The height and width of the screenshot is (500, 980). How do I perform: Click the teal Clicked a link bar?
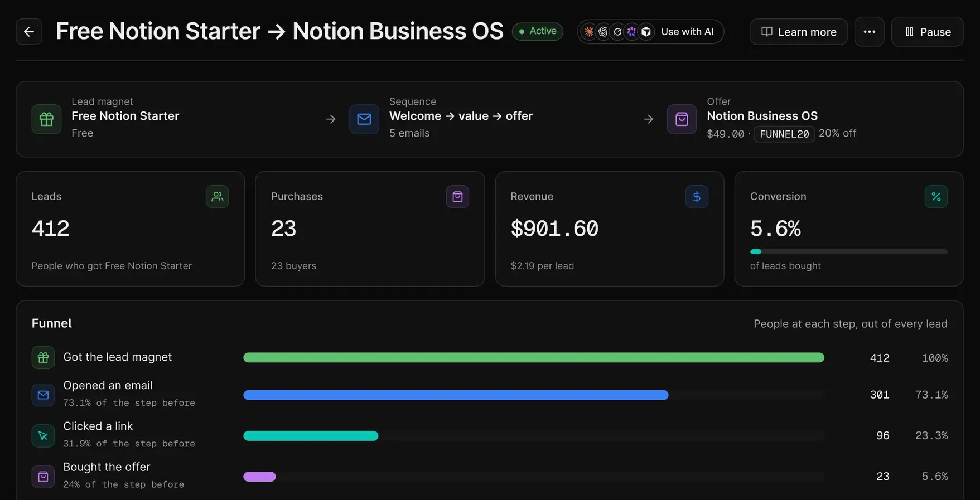point(311,435)
